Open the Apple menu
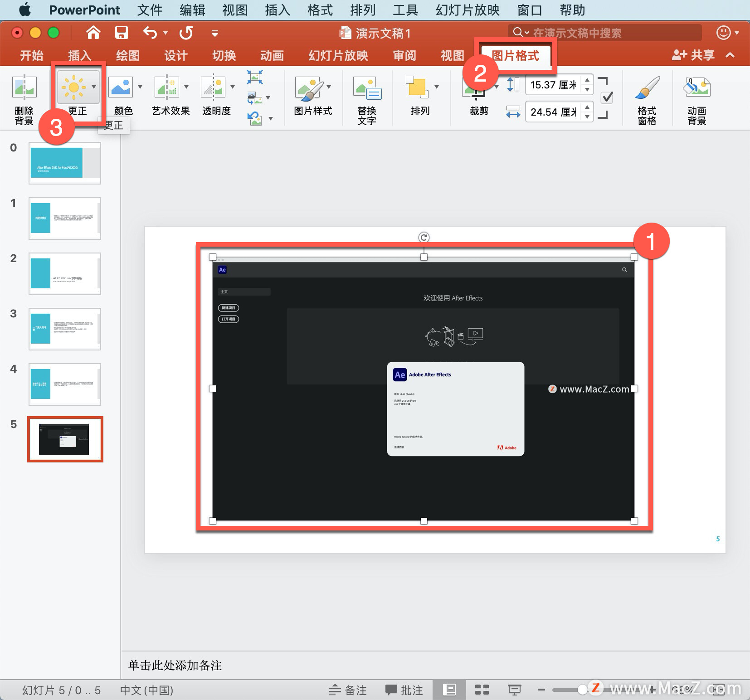The height and width of the screenshot is (700, 750). [25, 10]
